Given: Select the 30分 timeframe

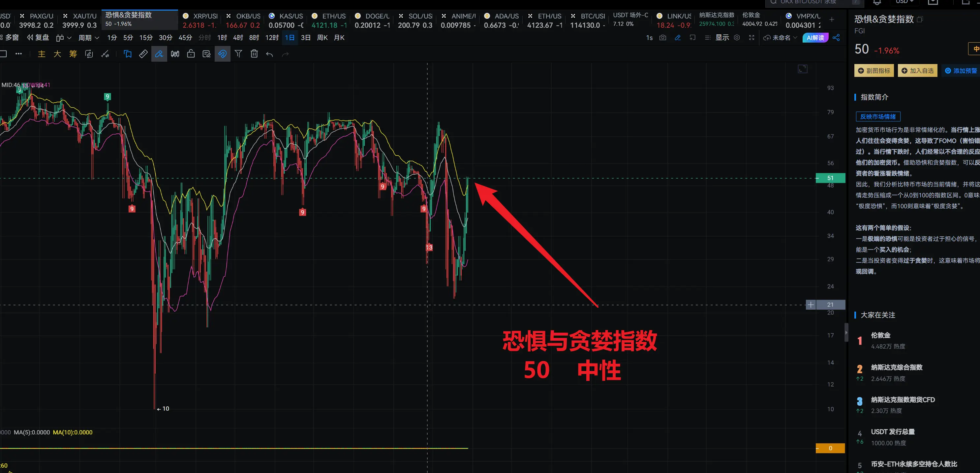Looking at the screenshot, I should pyautogui.click(x=166, y=38).
